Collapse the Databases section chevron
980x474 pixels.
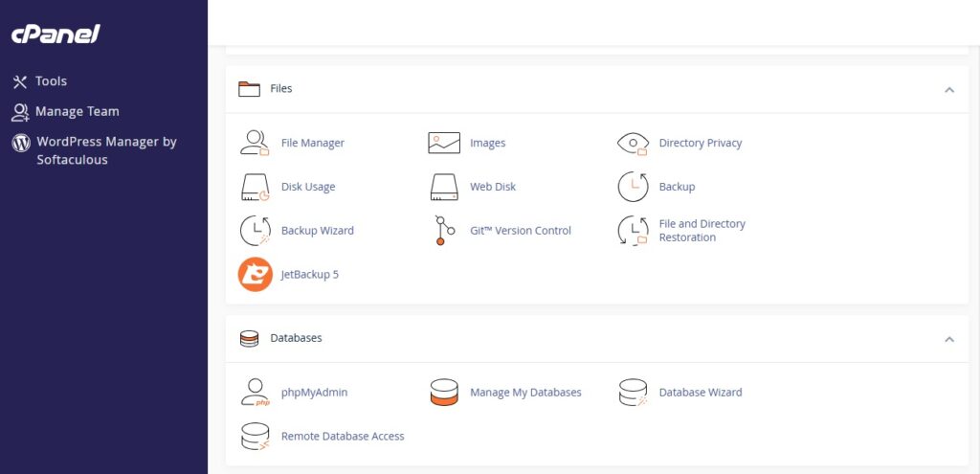(x=949, y=339)
